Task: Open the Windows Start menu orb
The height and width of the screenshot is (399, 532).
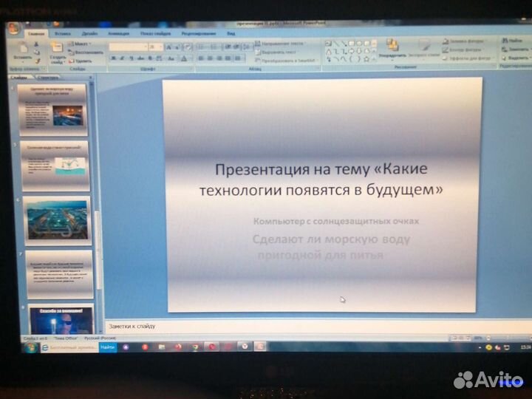Action: coord(30,347)
